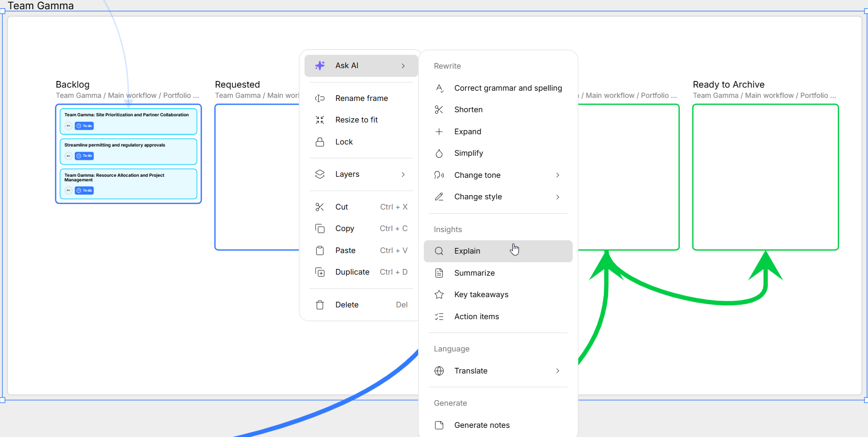Click the Delete trash can icon

point(320,305)
